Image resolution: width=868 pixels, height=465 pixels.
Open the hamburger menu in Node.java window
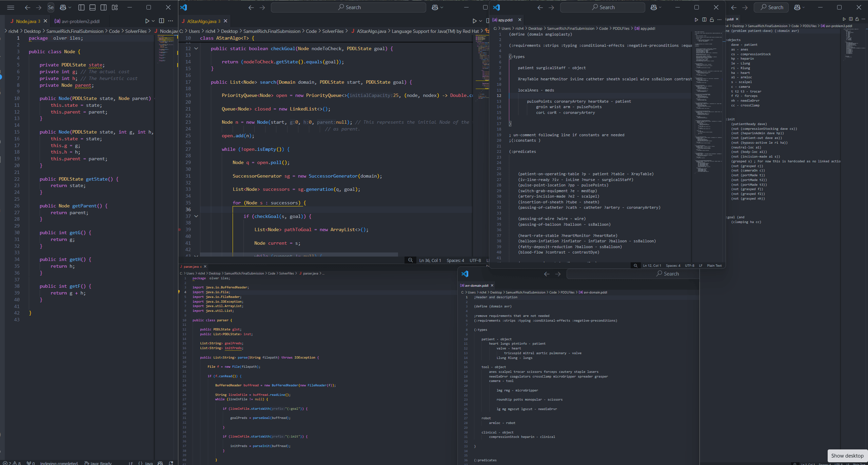(11, 7)
